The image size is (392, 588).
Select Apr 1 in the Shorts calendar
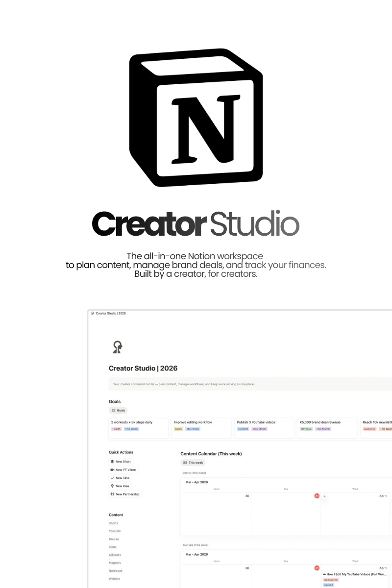383,496
